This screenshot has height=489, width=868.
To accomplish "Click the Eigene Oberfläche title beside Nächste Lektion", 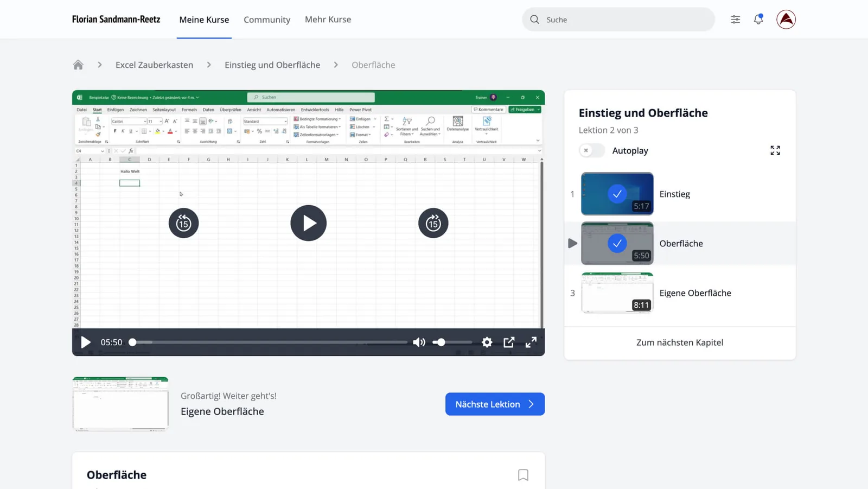I will [222, 411].
